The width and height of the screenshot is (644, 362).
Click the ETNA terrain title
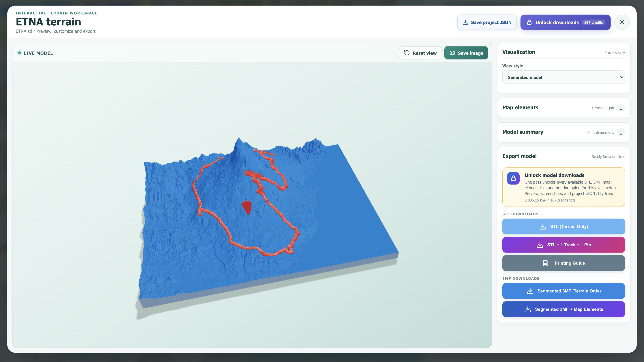click(x=48, y=22)
